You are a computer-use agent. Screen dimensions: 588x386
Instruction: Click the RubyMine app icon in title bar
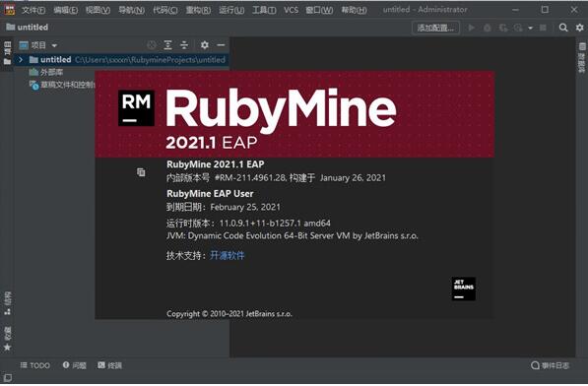[9, 10]
